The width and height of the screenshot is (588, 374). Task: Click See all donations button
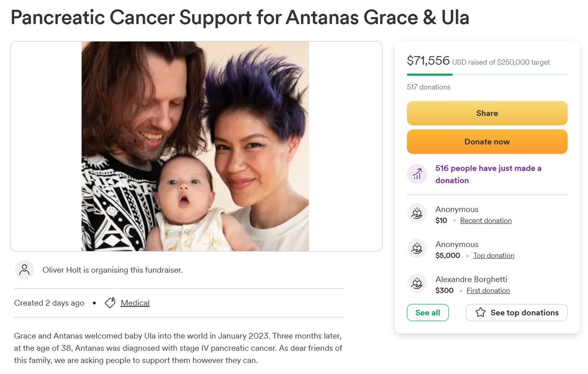pyautogui.click(x=428, y=313)
